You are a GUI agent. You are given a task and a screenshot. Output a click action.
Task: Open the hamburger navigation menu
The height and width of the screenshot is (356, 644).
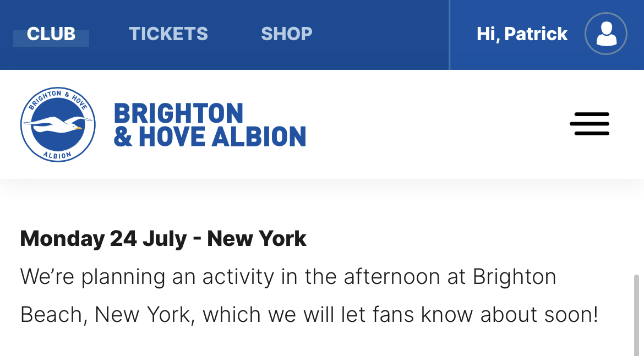coord(590,124)
